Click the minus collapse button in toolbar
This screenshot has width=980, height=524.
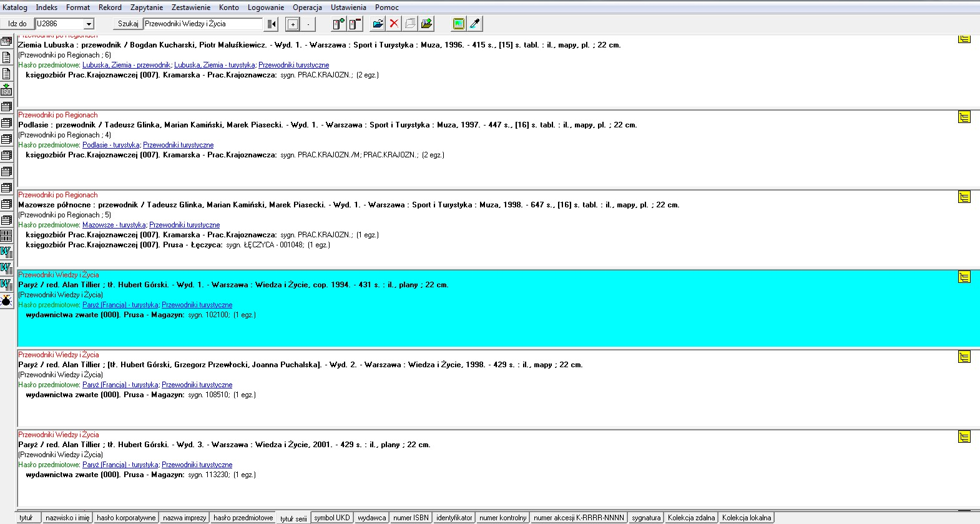pos(308,24)
